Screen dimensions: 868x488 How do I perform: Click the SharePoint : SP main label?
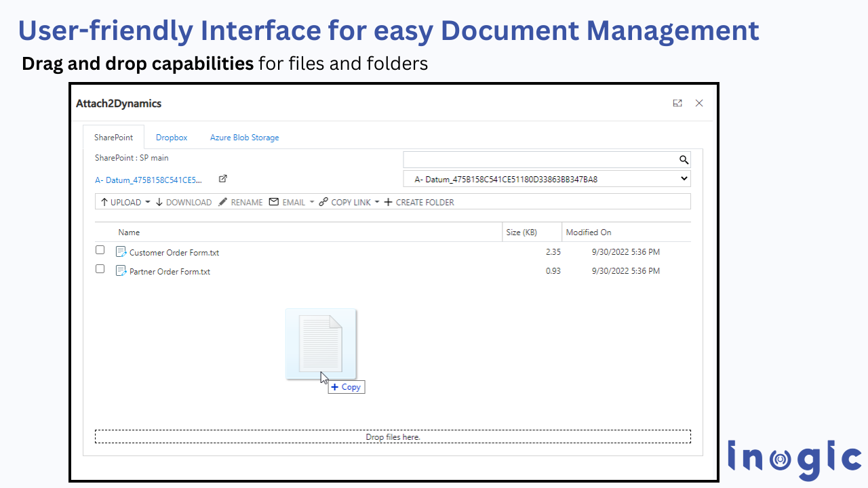coord(132,158)
